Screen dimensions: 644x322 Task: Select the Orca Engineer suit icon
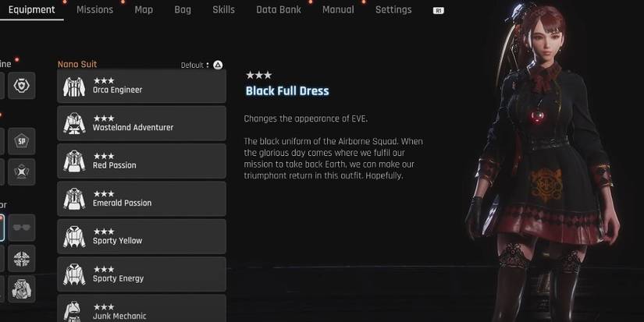74,87
